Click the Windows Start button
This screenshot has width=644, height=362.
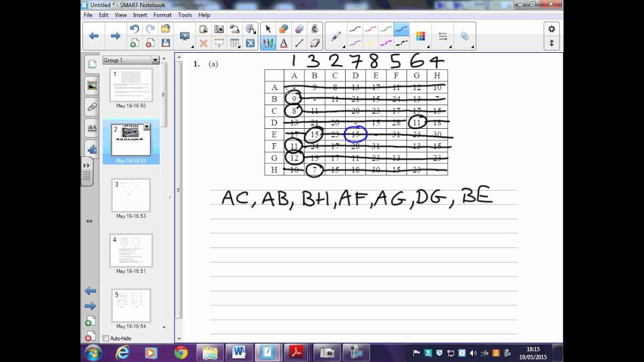coord(94,353)
